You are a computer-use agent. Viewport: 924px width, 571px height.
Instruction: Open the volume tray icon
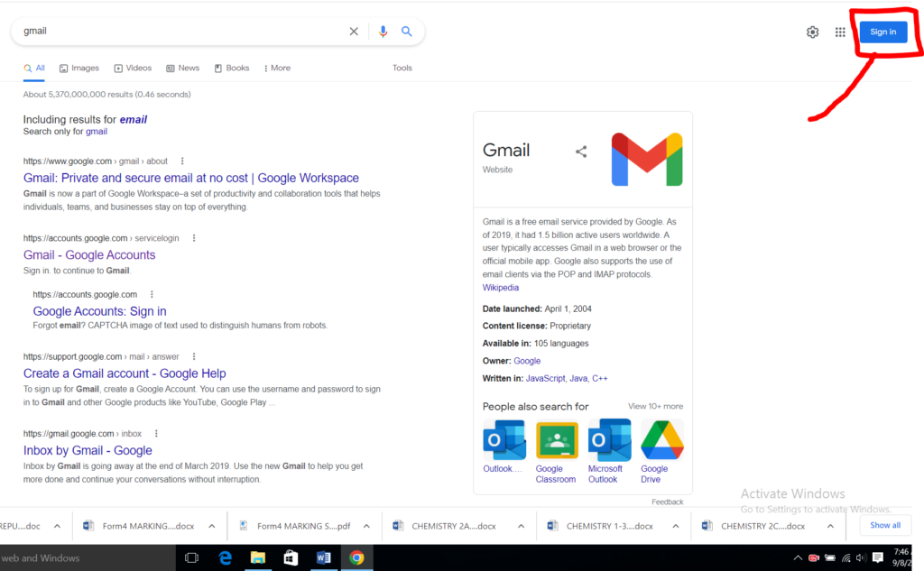861,558
